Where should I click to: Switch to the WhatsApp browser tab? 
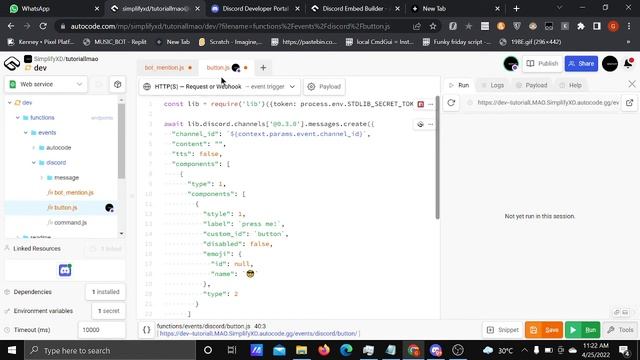tap(53, 9)
